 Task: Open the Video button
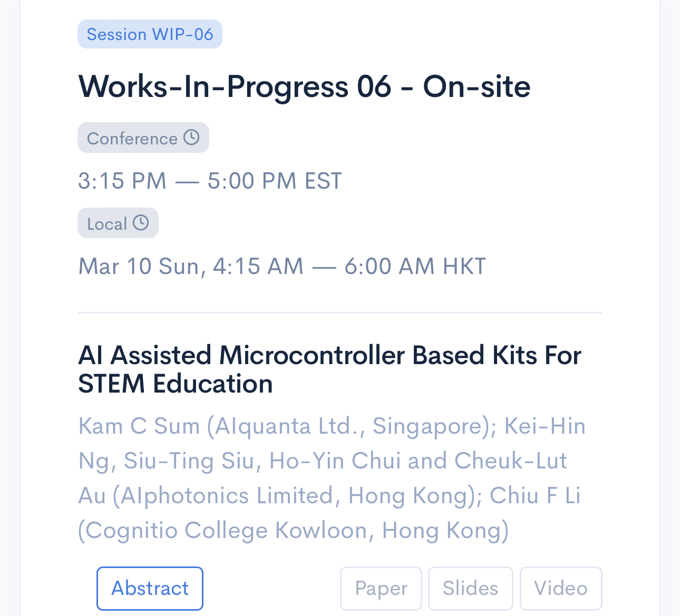point(561,588)
